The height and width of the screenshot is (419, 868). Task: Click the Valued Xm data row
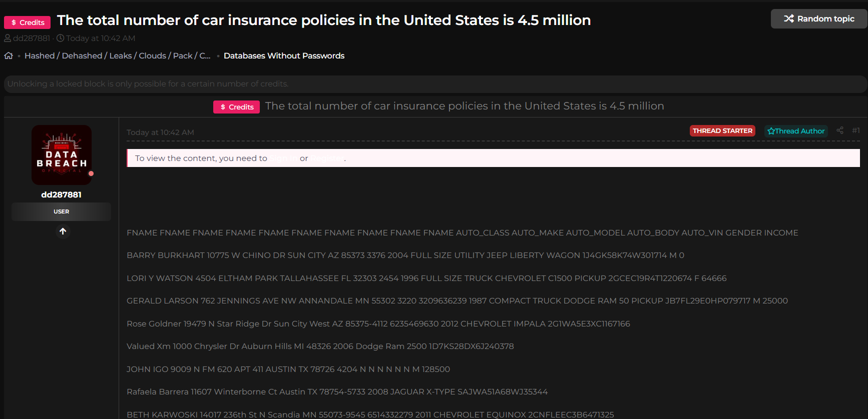[x=320, y=346]
